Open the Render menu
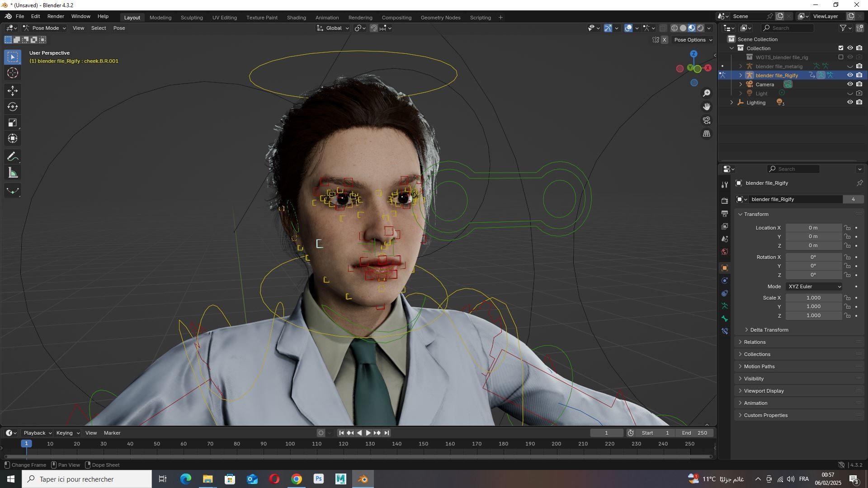 (56, 16)
